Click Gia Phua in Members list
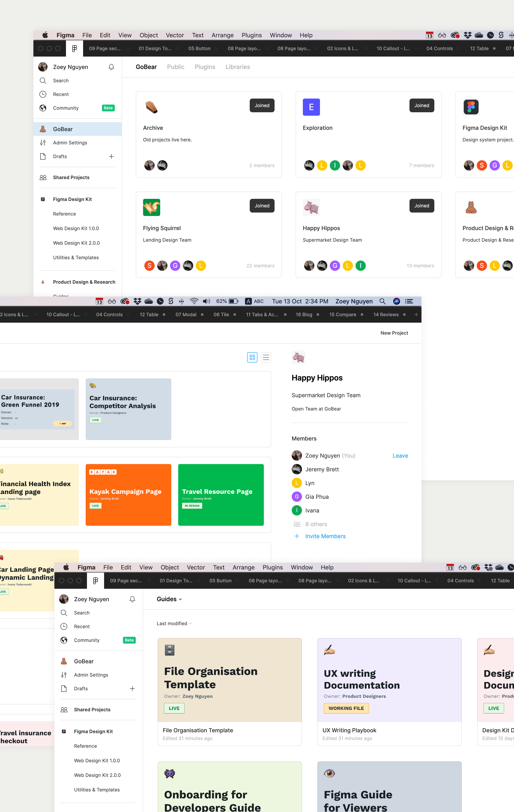The width and height of the screenshot is (514, 812). coord(317,497)
